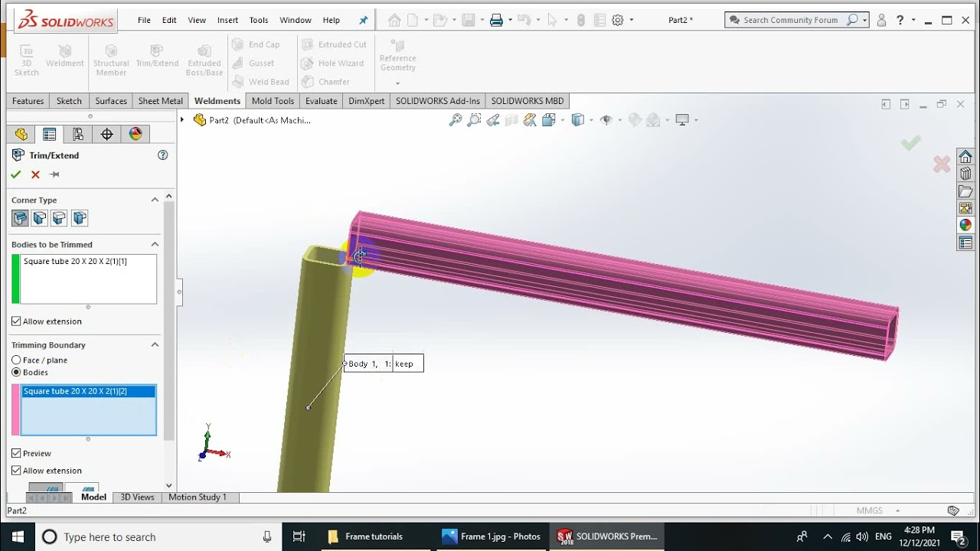Pin the SOLIDWORKS menu bar
Screen dimensions: 980x551
pos(364,20)
